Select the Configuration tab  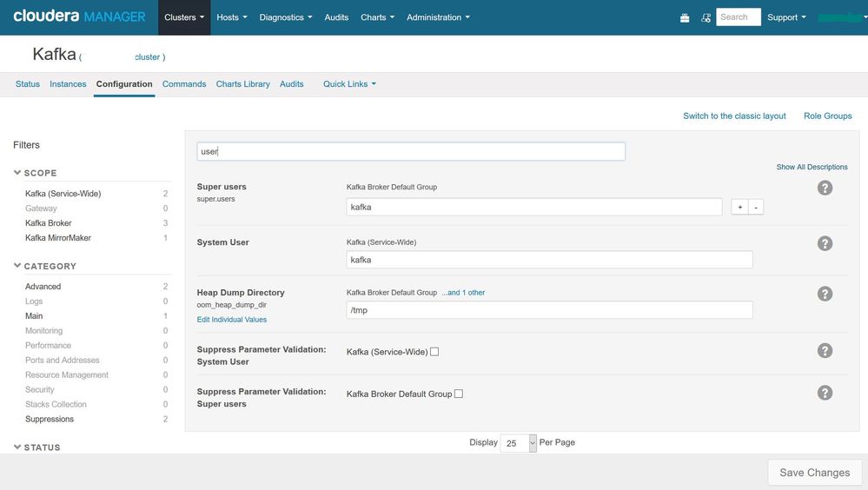(124, 84)
